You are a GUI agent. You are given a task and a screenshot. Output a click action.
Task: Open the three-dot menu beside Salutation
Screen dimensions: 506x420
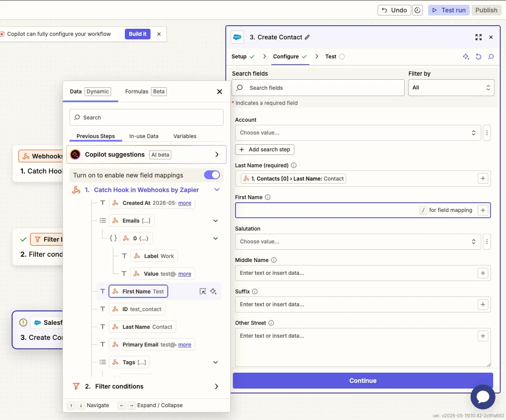point(487,242)
